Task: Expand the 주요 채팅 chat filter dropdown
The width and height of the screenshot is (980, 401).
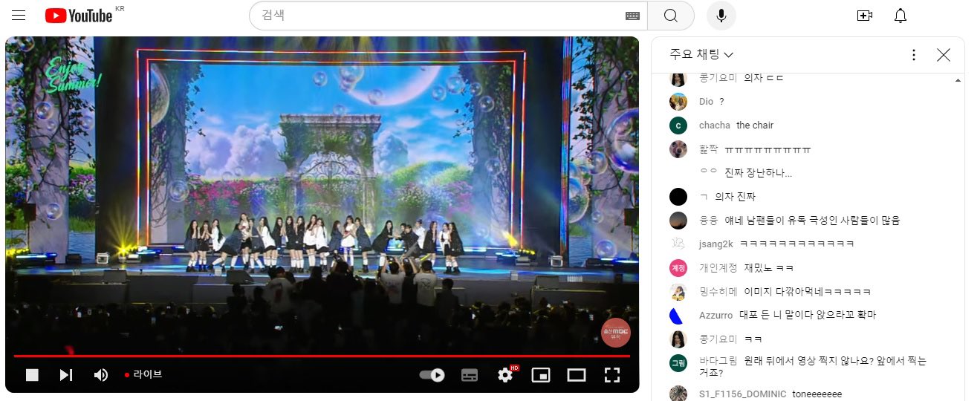Action: (x=701, y=54)
